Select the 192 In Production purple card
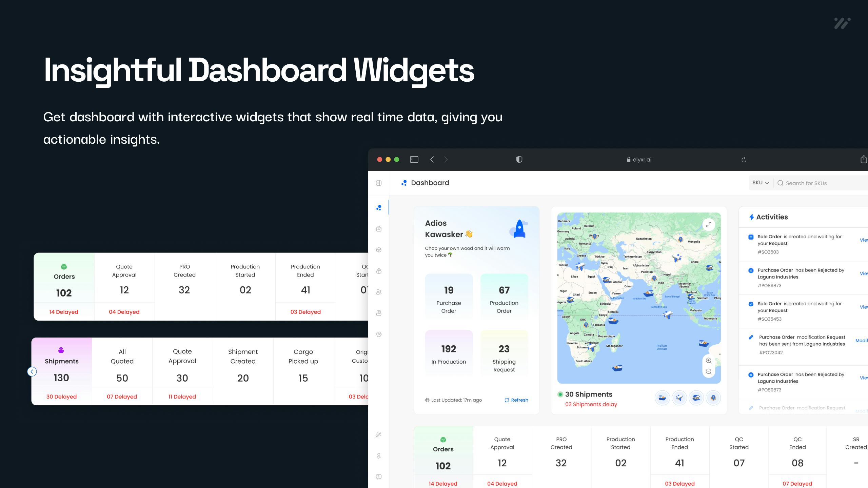 coord(449,353)
